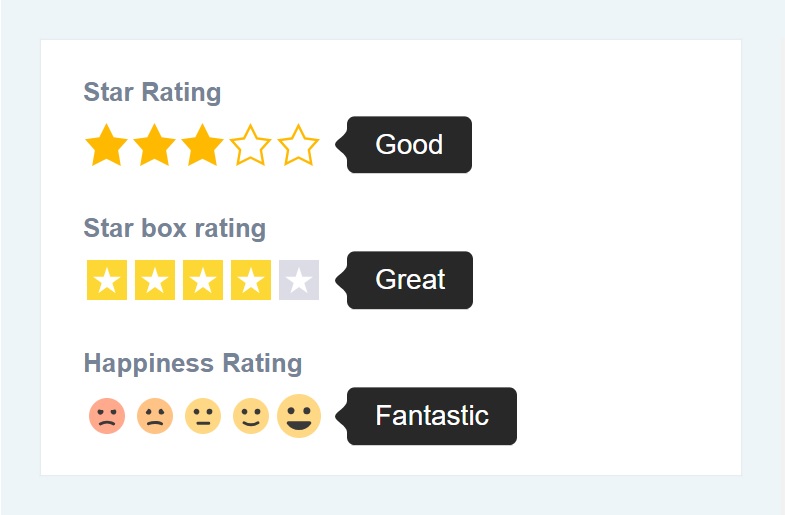
Task: Click the Star Rating heading
Action: tap(152, 92)
